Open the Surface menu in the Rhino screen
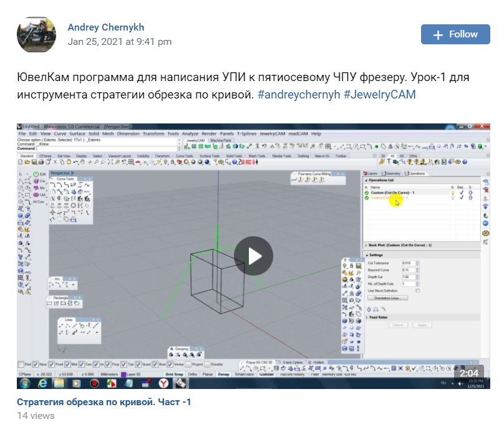The width and height of the screenshot is (504, 442). pyautogui.click(x=77, y=133)
